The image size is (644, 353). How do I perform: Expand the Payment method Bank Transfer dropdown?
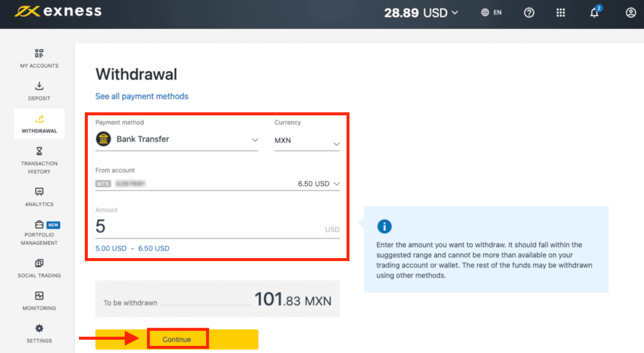click(177, 140)
